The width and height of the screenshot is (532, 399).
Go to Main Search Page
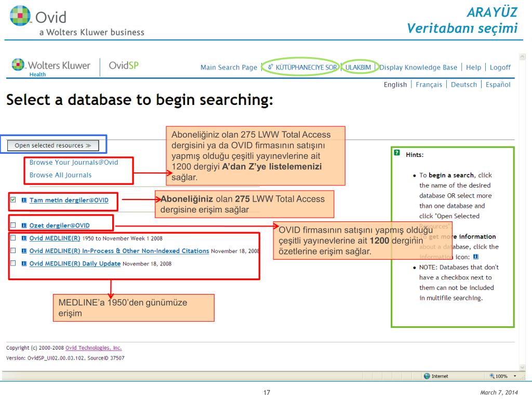[229, 67]
